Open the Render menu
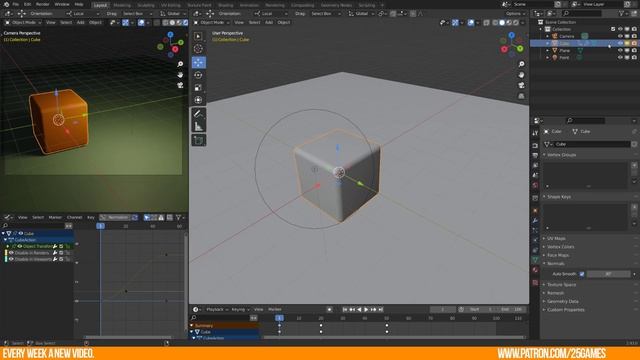Image resolution: width=640 pixels, height=360 pixels. coord(43,4)
